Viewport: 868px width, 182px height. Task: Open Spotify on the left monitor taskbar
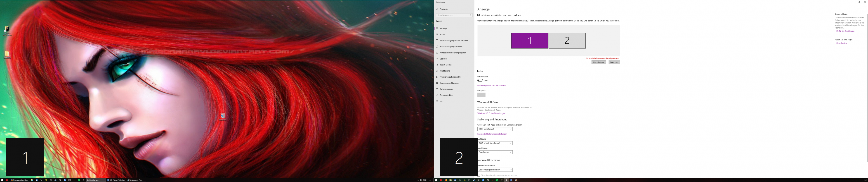79,180
